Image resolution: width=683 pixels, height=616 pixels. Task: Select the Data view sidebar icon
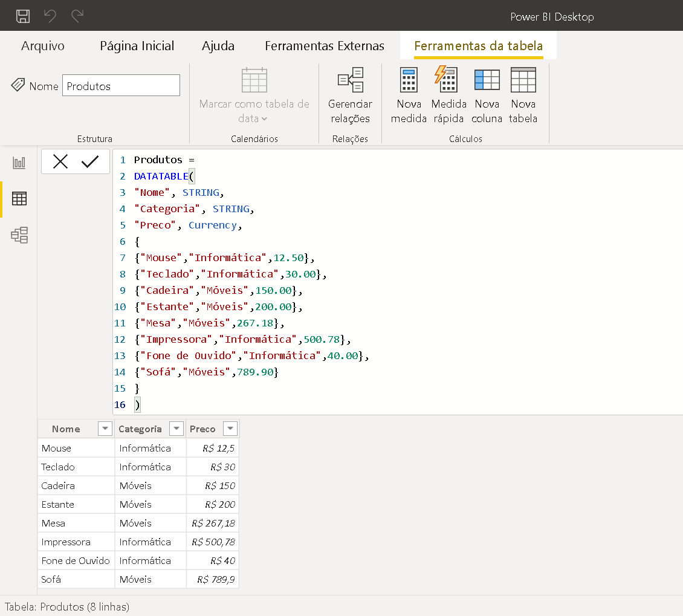(19, 198)
